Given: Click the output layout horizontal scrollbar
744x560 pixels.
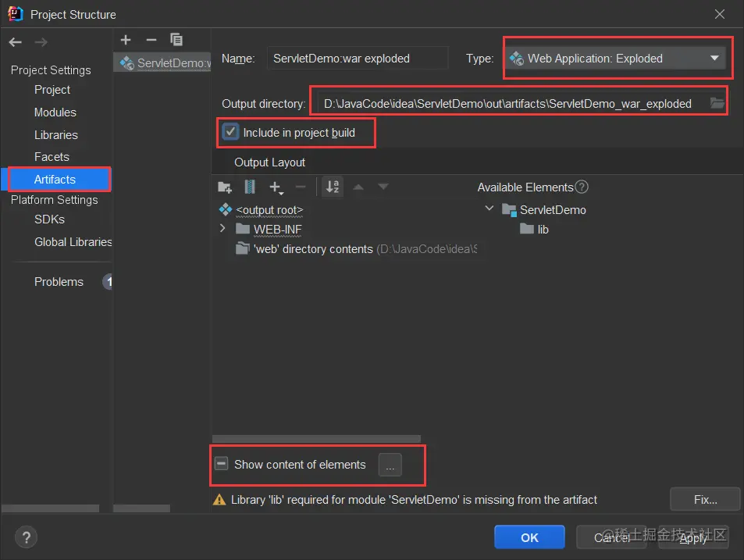Looking at the screenshot, I should click(316, 438).
